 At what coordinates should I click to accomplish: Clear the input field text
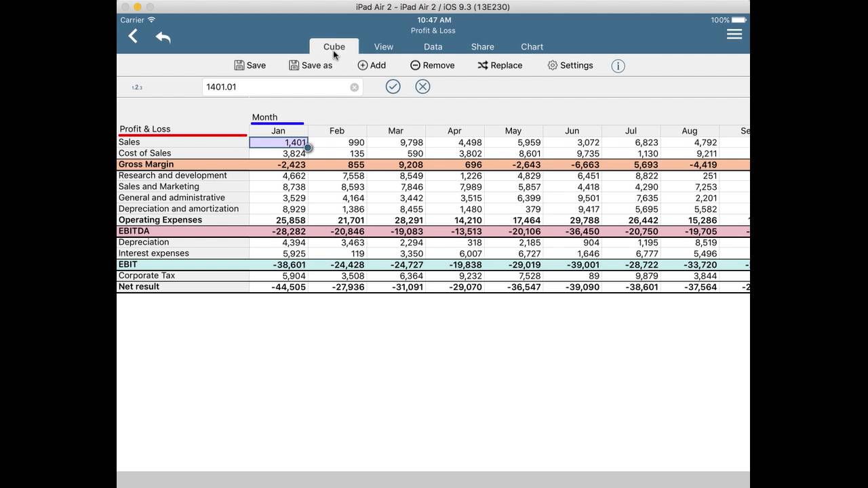[354, 87]
